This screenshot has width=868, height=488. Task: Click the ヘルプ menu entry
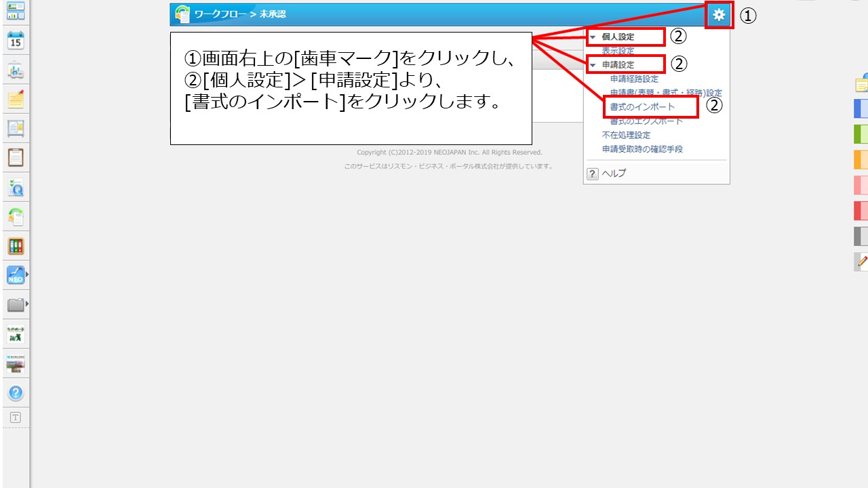(x=614, y=174)
